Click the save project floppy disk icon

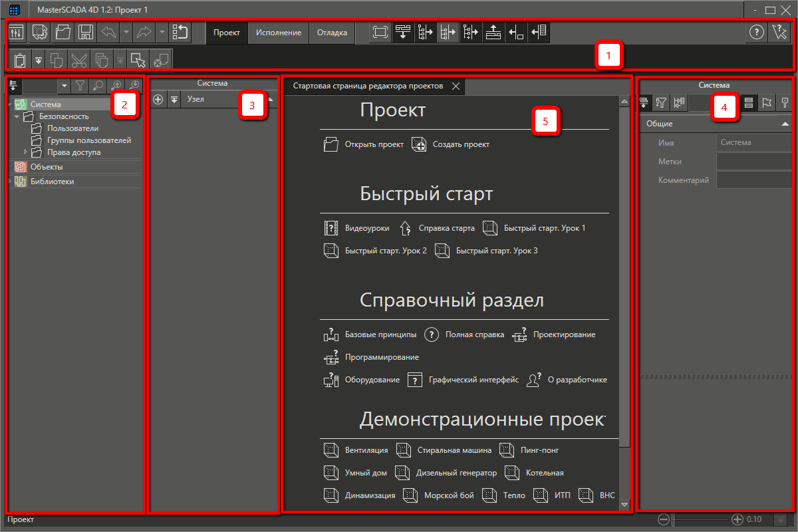tap(85, 33)
